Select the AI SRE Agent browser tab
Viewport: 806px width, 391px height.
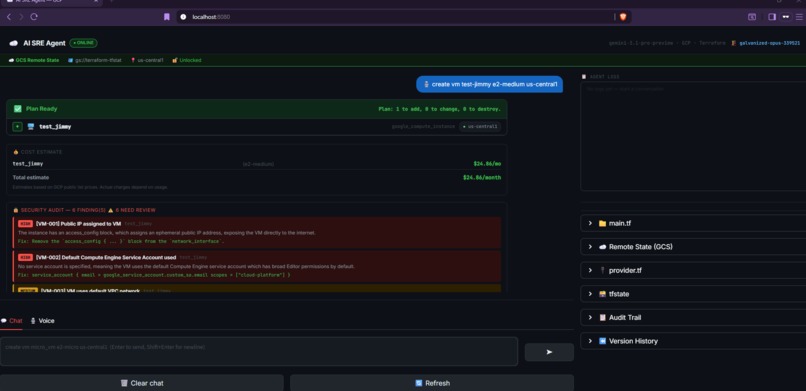coord(50,2)
